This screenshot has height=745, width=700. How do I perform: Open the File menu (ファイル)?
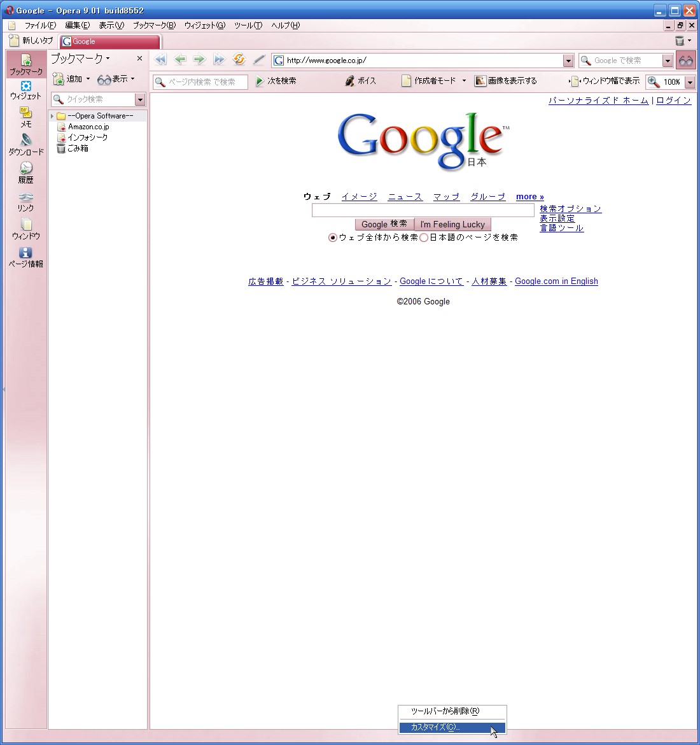(x=40, y=25)
